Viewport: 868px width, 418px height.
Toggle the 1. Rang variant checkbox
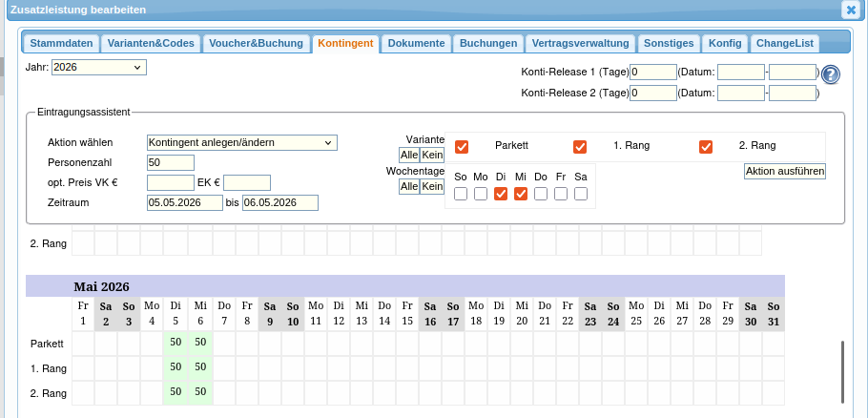(579, 146)
